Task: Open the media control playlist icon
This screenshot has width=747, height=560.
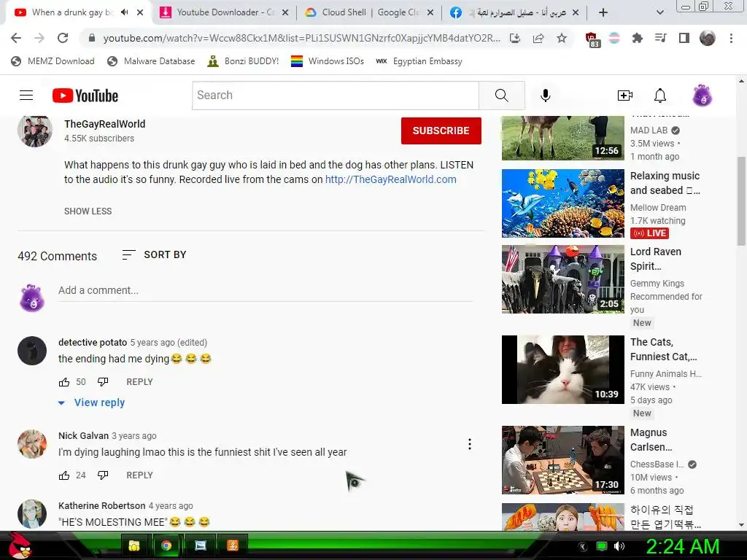Action: pos(660,38)
